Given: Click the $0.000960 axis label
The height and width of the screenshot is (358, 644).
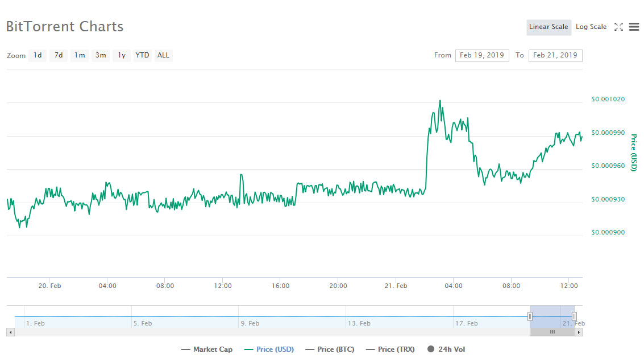Looking at the screenshot, I should coord(608,166).
